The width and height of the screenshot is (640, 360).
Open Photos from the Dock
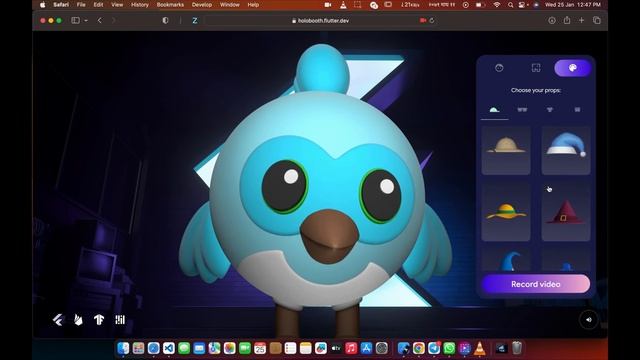click(x=229, y=348)
